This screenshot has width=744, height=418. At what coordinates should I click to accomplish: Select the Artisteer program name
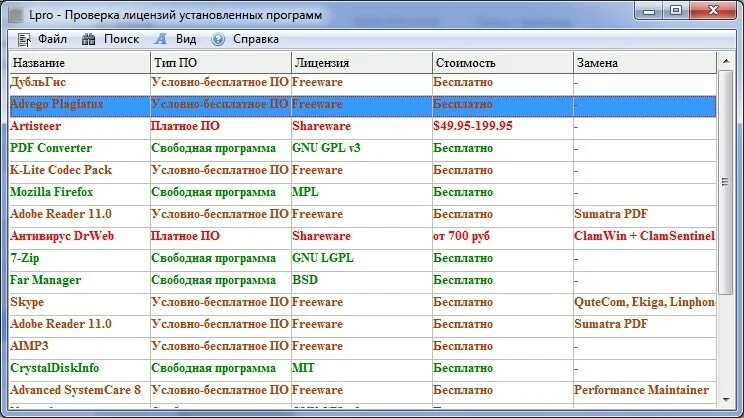36,126
